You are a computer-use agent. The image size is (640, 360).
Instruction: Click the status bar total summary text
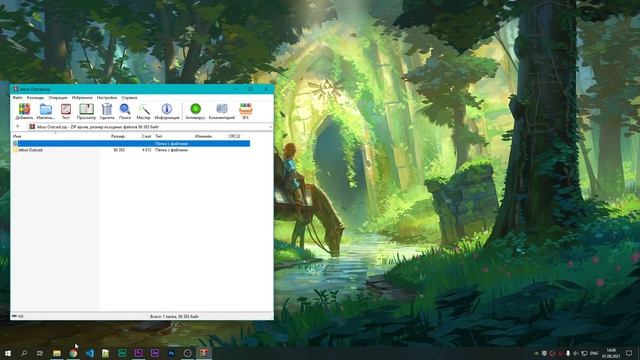174,316
